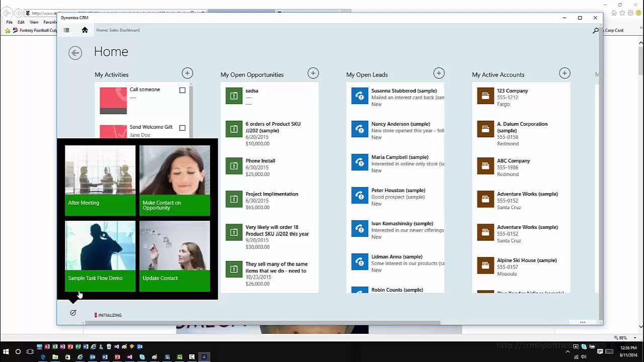Image resolution: width=644 pixels, height=362 pixels.
Task: Check the Call someone activity checkbox
Action: (182, 90)
